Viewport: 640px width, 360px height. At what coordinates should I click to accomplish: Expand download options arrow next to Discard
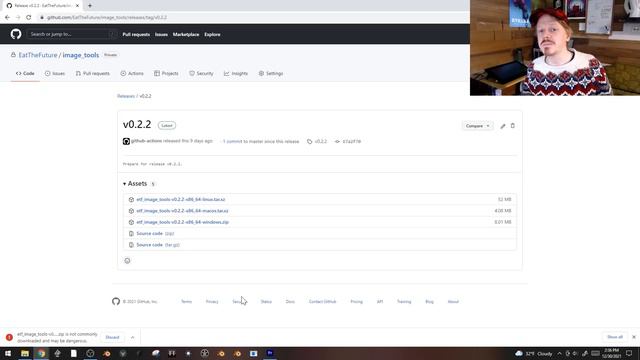tap(132, 338)
